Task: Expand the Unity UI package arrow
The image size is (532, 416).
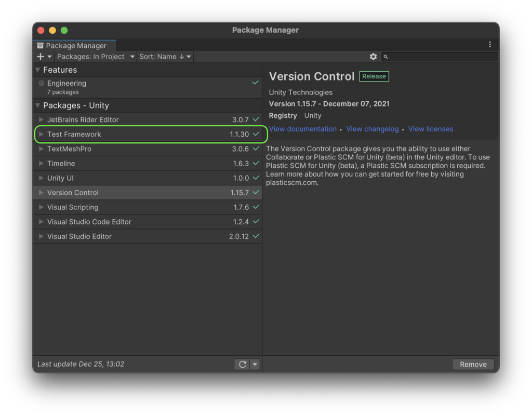Action: 41,178
